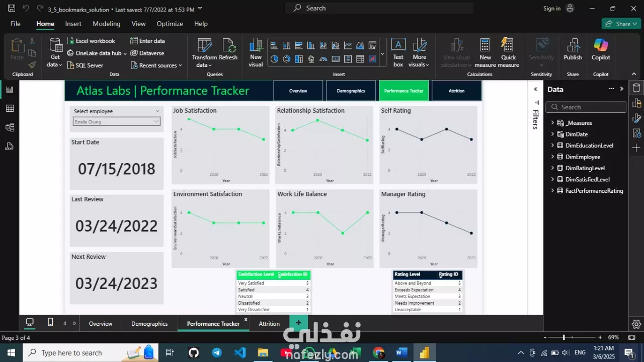Open Report view in left sidebar
644x362 pixels.
click(x=10, y=90)
